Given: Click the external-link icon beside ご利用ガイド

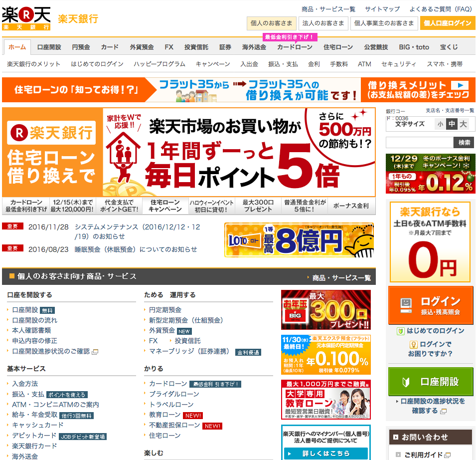Looking at the screenshot, I should (x=447, y=455).
